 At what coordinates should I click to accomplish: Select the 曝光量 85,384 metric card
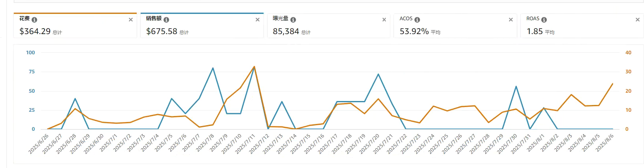[x=329, y=26]
